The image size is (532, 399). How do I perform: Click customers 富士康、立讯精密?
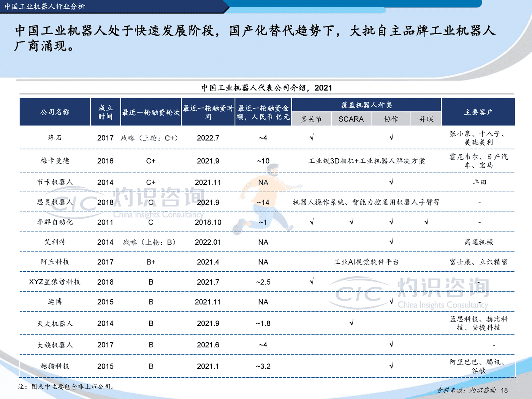(x=478, y=262)
